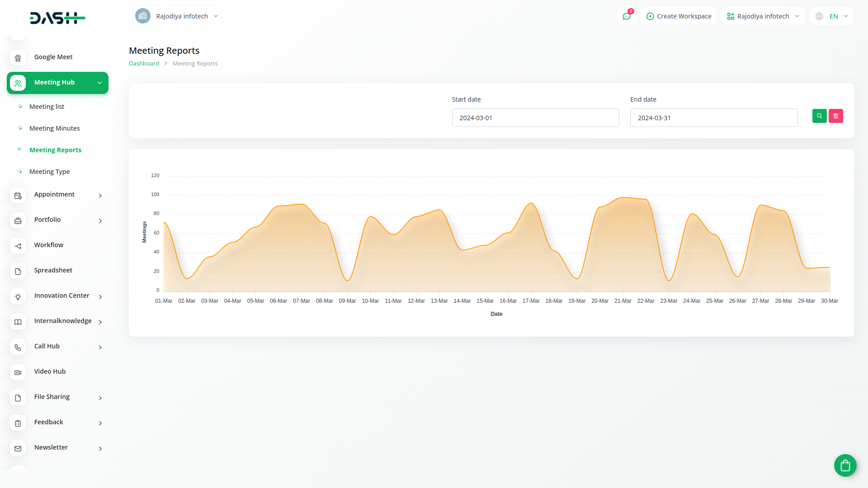The width and height of the screenshot is (868, 488).
Task: Click the Spreadsheet sidebar icon
Action: click(x=18, y=271)
